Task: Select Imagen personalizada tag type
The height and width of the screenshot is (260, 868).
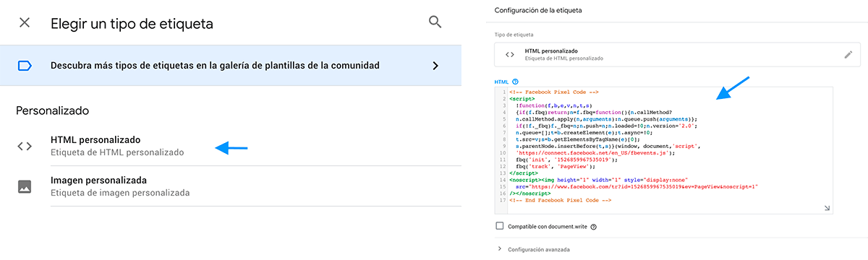Action: coord(231,186)
